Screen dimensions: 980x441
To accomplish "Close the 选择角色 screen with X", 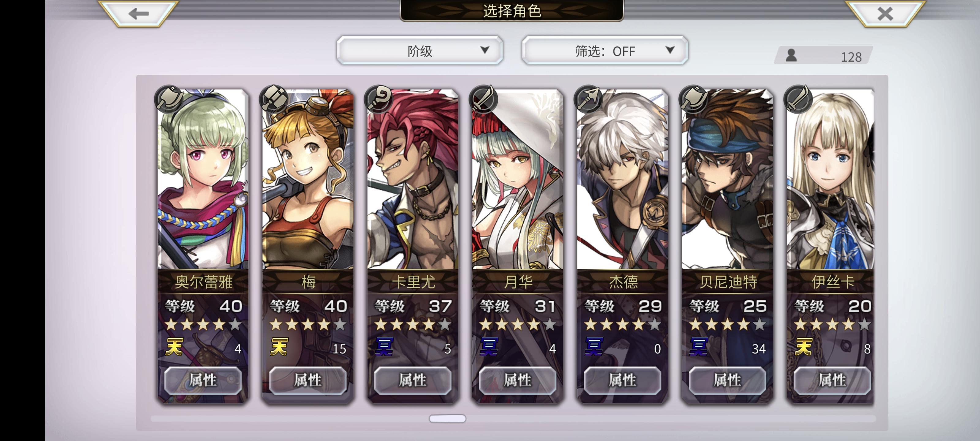I will pyautogui.click(x=885, y=14).
